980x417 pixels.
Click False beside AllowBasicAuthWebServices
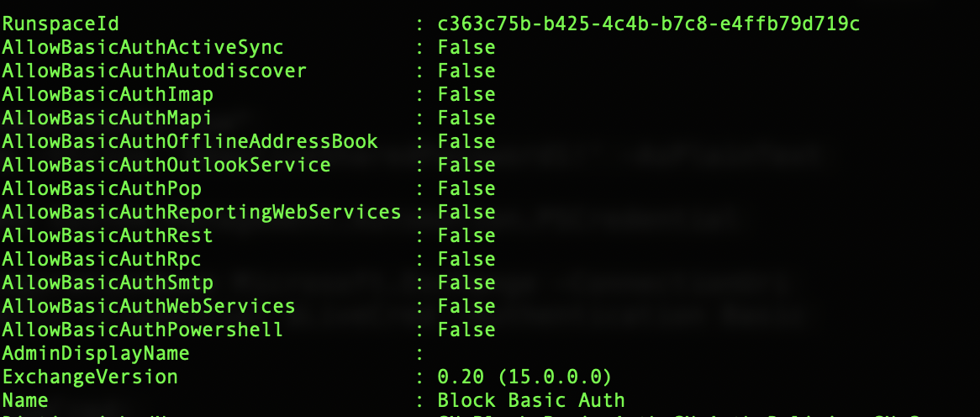tap(466, 306)
